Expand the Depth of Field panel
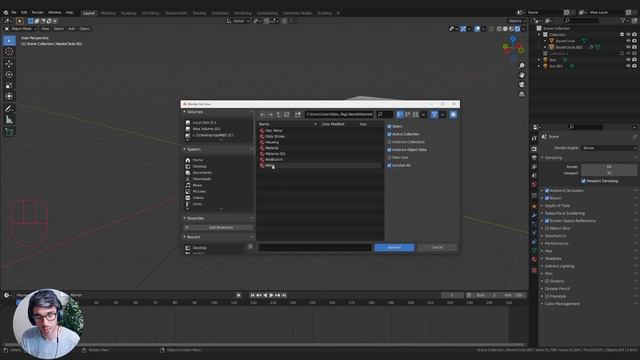 [x=557, y=206]
